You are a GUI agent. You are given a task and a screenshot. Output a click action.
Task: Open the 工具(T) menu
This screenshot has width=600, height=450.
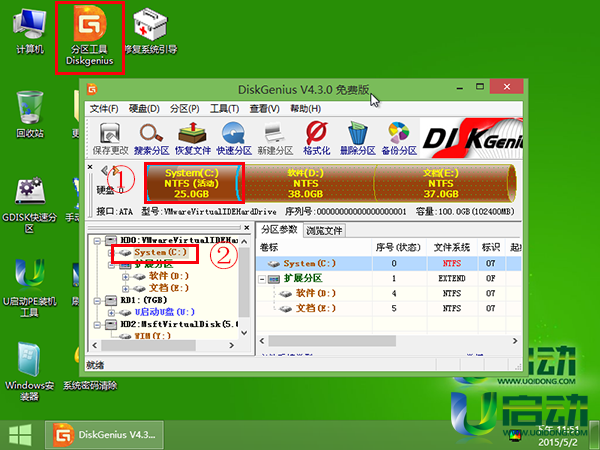(224, 109)
